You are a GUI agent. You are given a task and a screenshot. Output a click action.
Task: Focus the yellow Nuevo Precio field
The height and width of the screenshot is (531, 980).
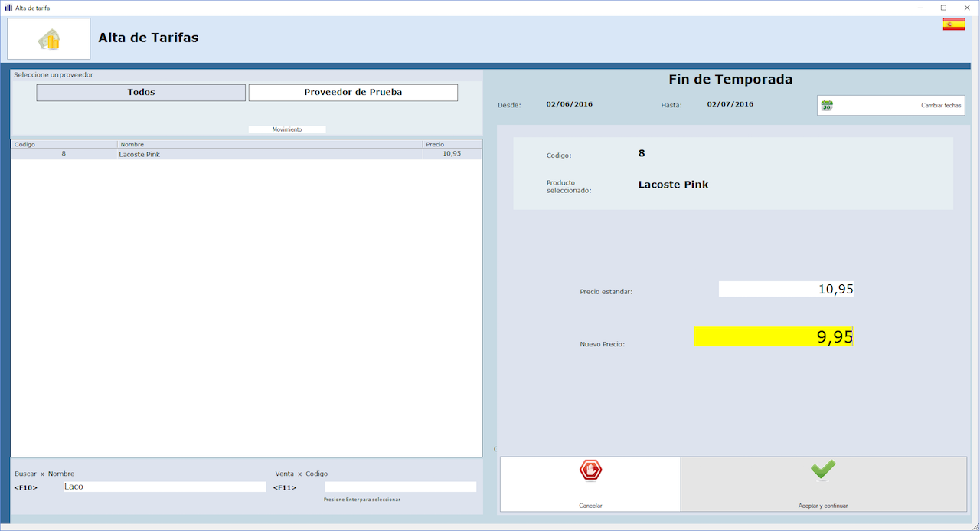pos(773,337)
